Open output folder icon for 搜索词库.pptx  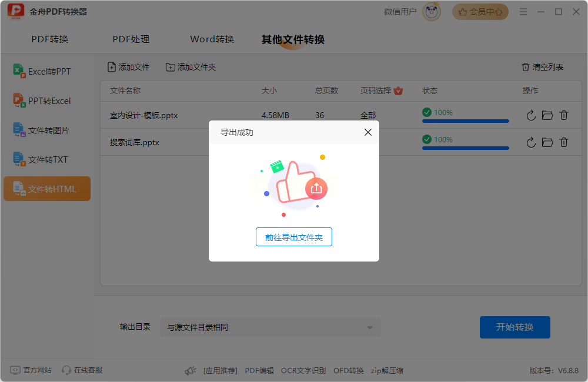point(547,142)
